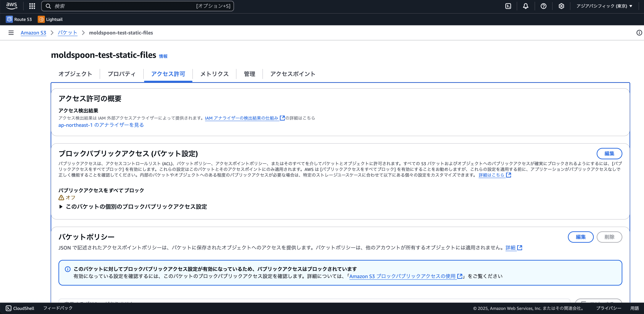
Task: Click the AWS logo home icon
Action: (11, 6)
